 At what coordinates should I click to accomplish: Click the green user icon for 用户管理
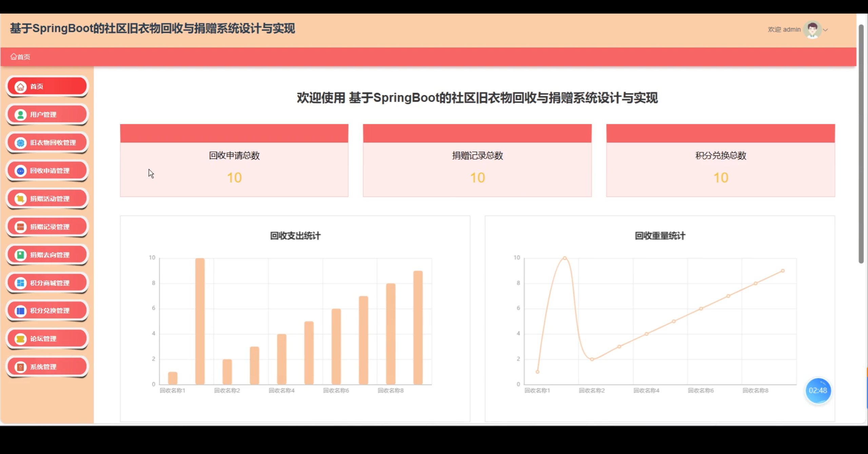[x=20, y=115]
